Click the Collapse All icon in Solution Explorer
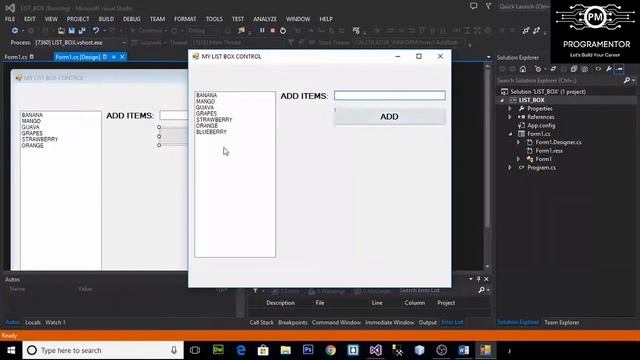The image size is (640, 360). [574, 69]
